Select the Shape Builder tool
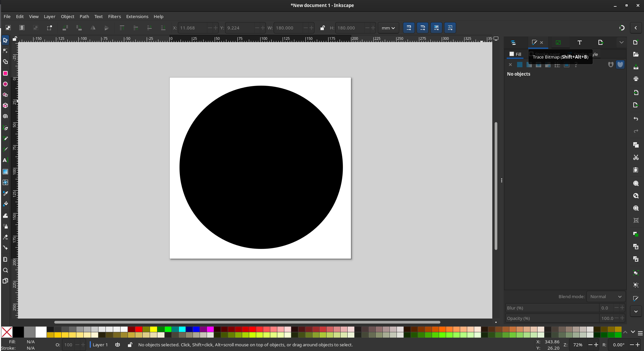This screenshot has width=644, height=351. click(5, 62)
